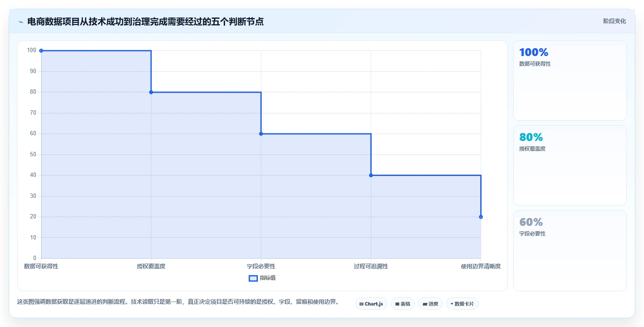Click the 进度 tag chip
The height and width of the screenshot is (327, 644).
click(430, 304)
